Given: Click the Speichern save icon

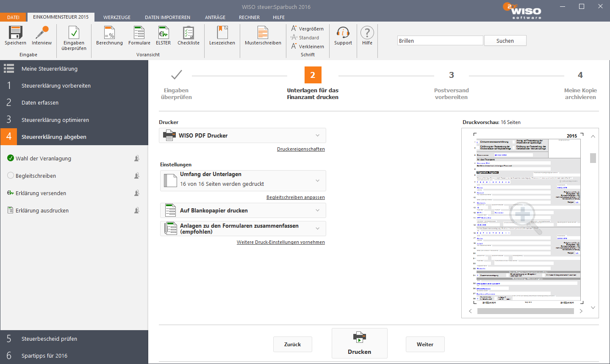Looking at the screenshot, I should click(15, 33).
